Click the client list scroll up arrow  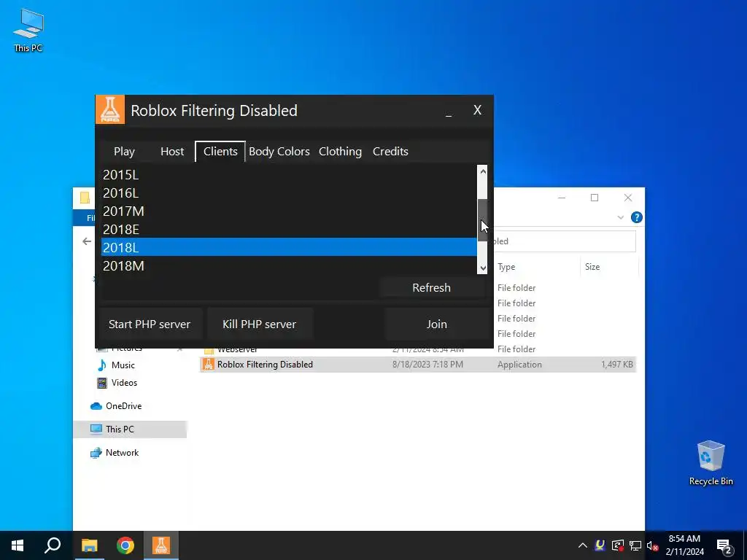click(483, 171)
